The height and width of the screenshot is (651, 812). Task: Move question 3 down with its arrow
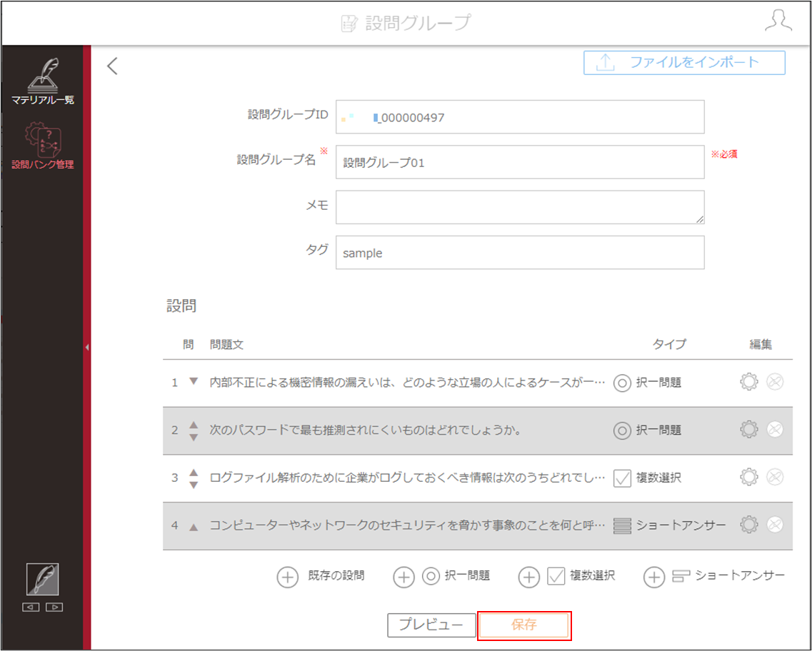tap(194, 485)
